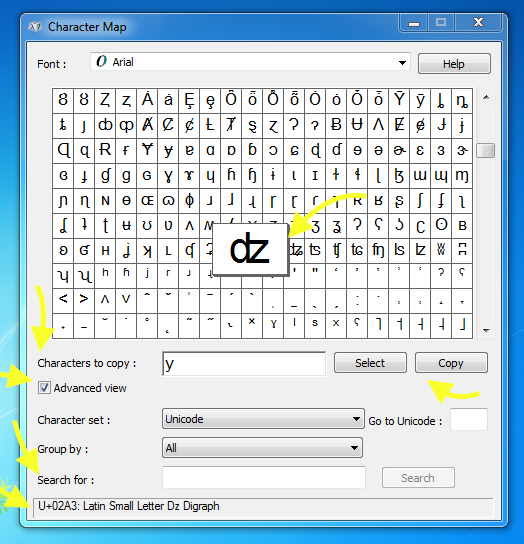Click the grid scrollbar thumb

pyautogui.click(x=485, y=151)
